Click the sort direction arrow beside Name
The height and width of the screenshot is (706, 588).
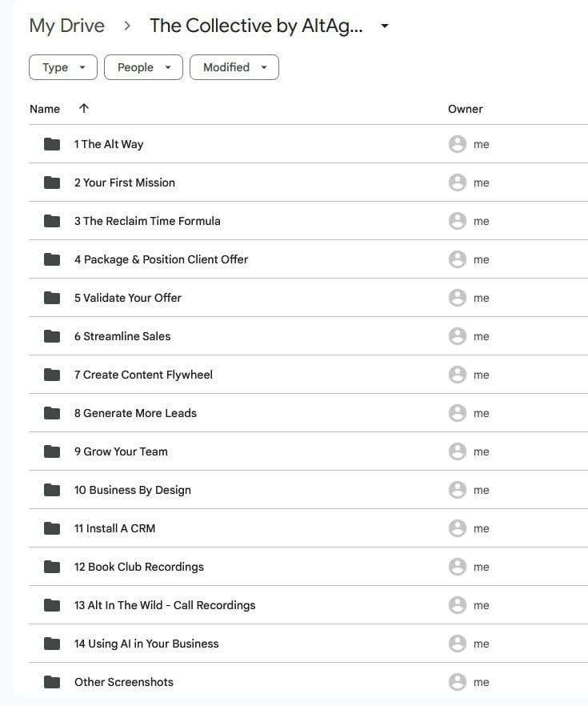[x=84, y=109]
